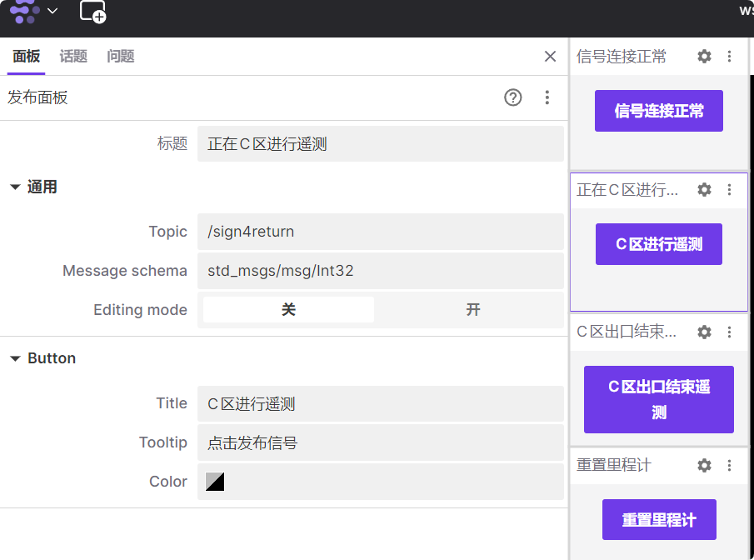Click the Topic field /sign4return
Image resolution: width=754 pixels, height=560 pixels.
(x=380, y=232)
